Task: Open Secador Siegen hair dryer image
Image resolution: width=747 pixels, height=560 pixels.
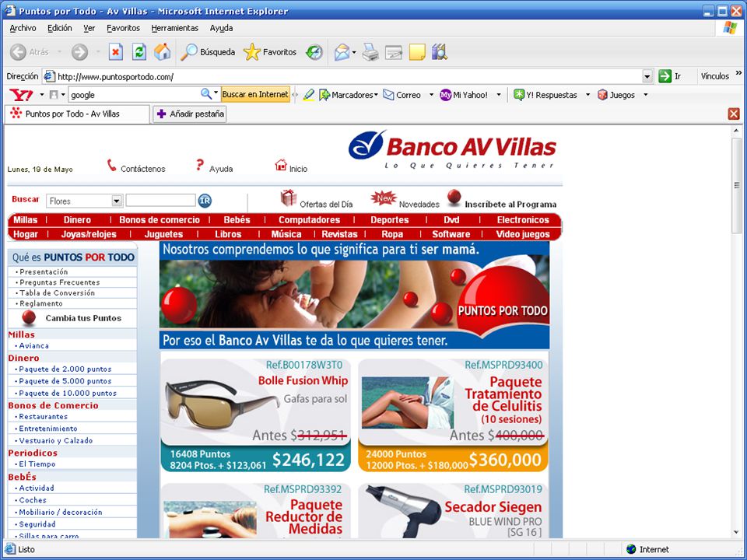Action: point(405,513)
